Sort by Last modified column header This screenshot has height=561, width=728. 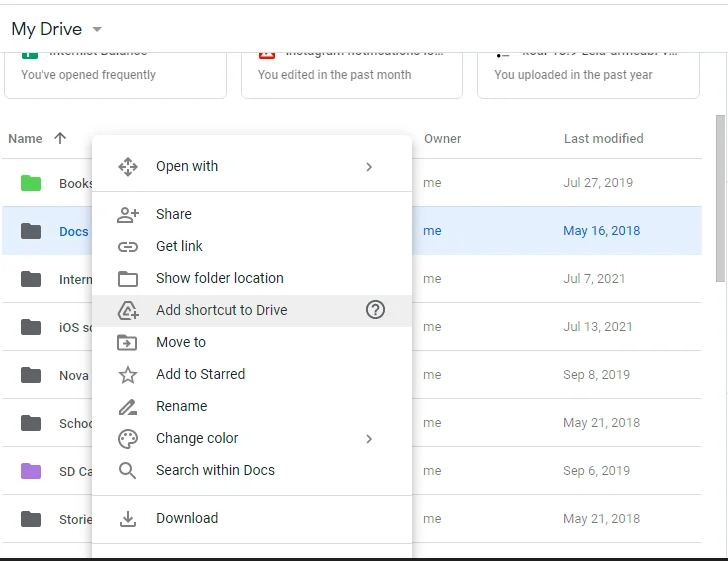(x=604, y=138)
